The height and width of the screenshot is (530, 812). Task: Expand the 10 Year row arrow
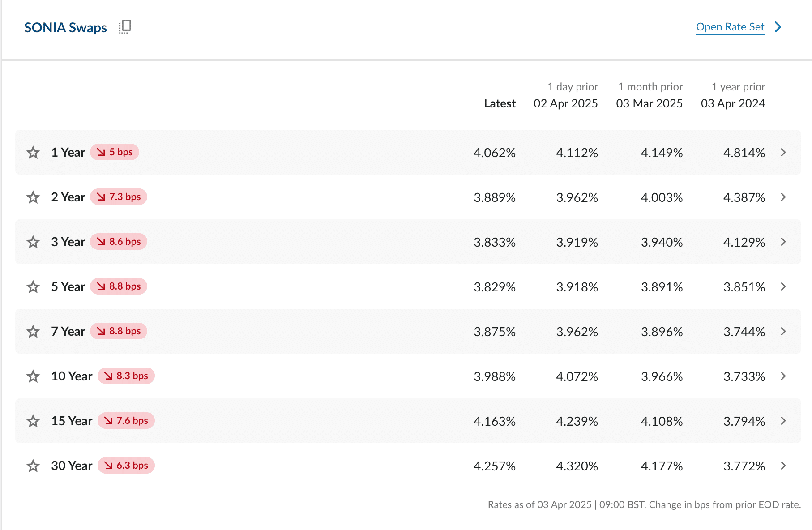(783, 376)
